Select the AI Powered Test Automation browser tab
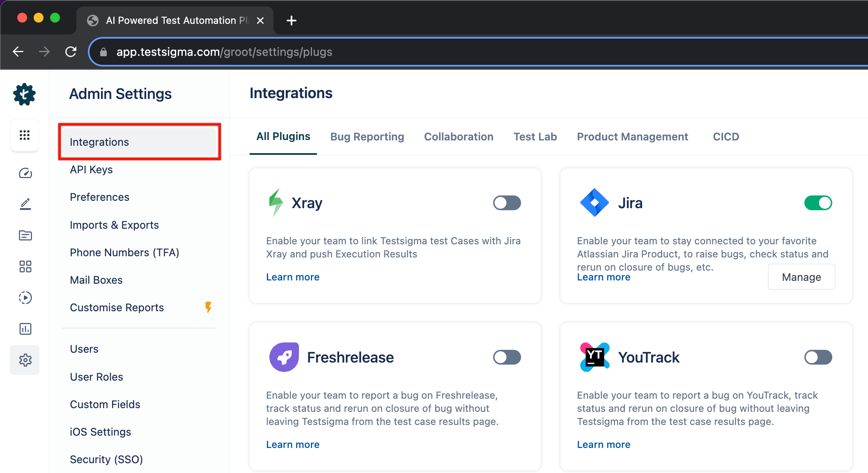Screen dimensions: 868x473 [x=175, y=21]
